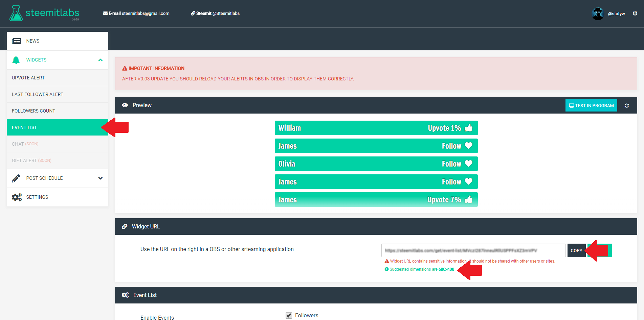Click the warning triangle in Important Information

point(125,68)
